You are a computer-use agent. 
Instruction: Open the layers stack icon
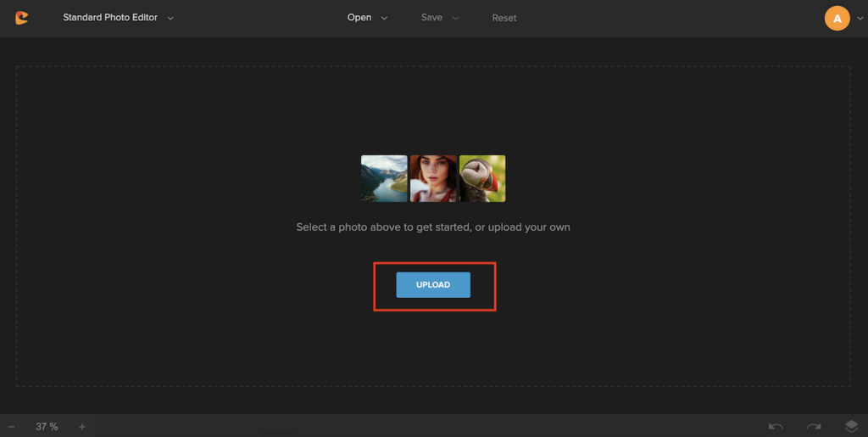pyautogui.click(x=851, y=426)
